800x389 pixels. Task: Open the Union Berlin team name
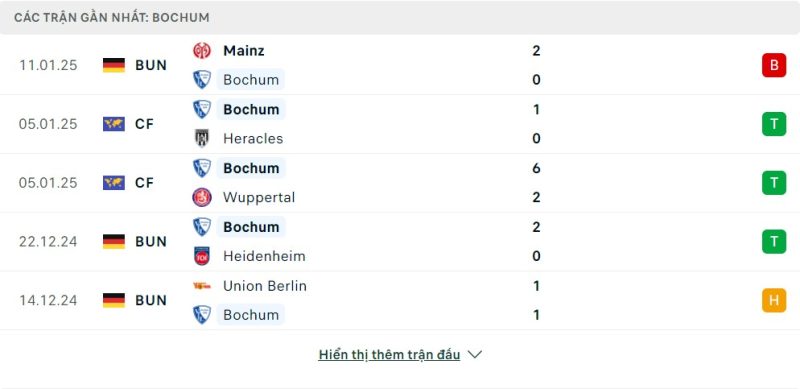(265, 286)
